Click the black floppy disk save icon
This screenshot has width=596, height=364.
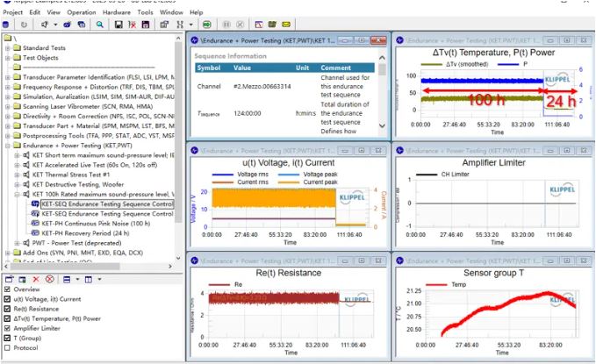(x=118, y=25)
